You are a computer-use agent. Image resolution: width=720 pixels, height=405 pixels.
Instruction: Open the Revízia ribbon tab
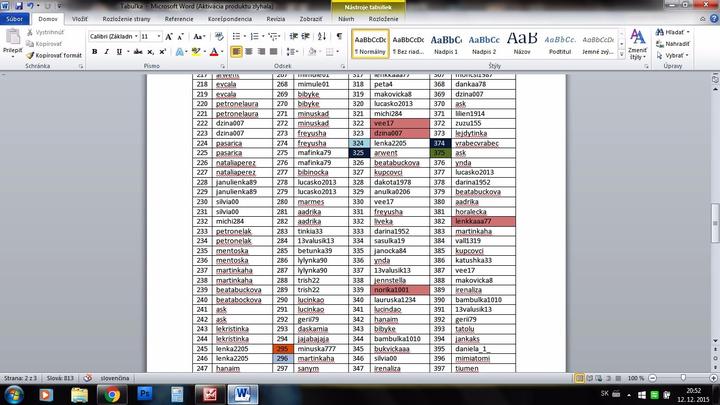coord(276,18)
